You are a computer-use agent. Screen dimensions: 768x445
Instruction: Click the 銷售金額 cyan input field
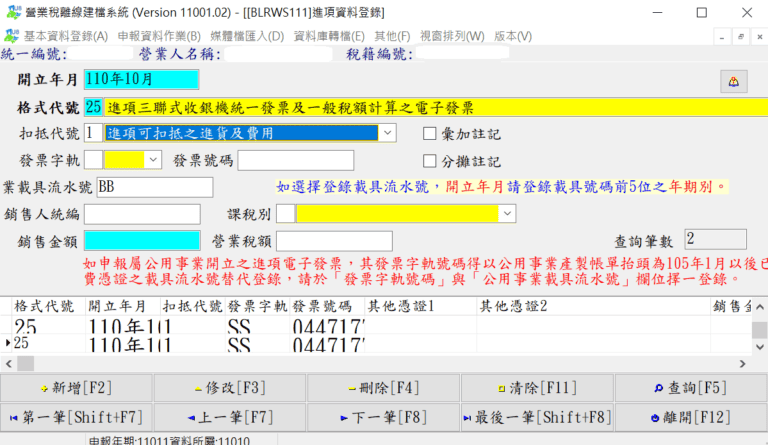[142, 241]
